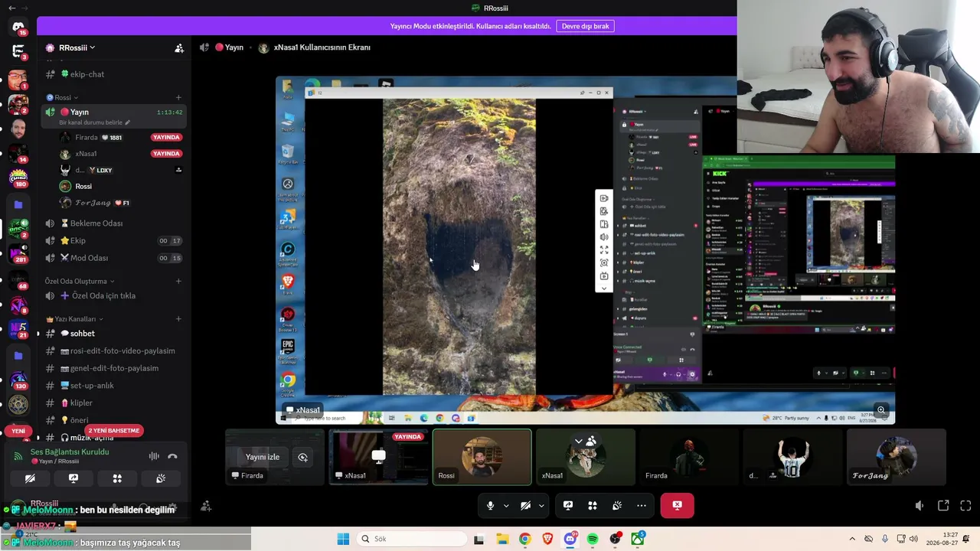Disconnect from voice with the phone icon
Viewport: 980px width, 551px height.
[x=172, y=456]
